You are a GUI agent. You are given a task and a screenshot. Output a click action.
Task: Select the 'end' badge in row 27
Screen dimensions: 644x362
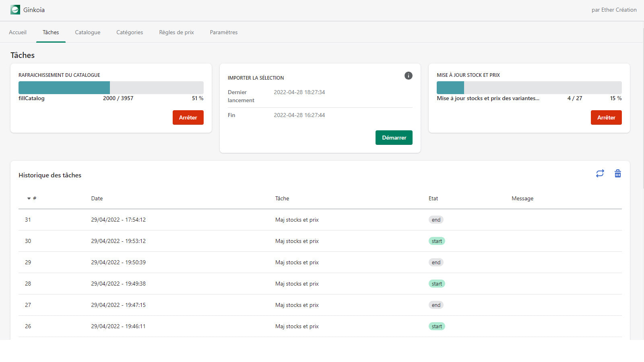[436, 305]
